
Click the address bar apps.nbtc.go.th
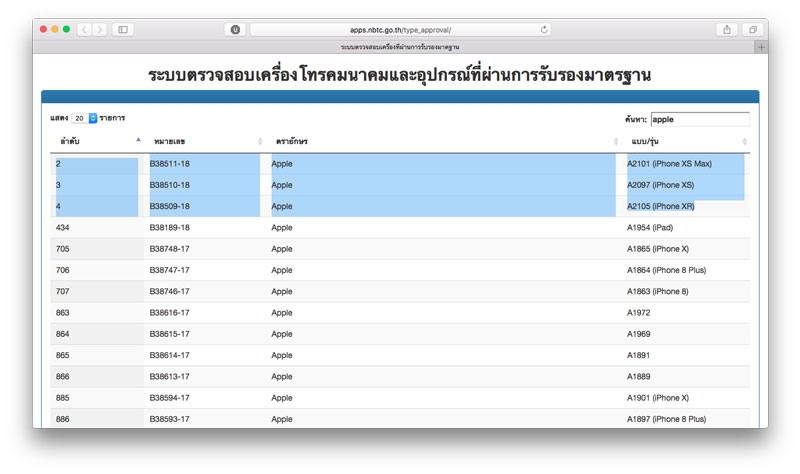(x=400, y=30)
